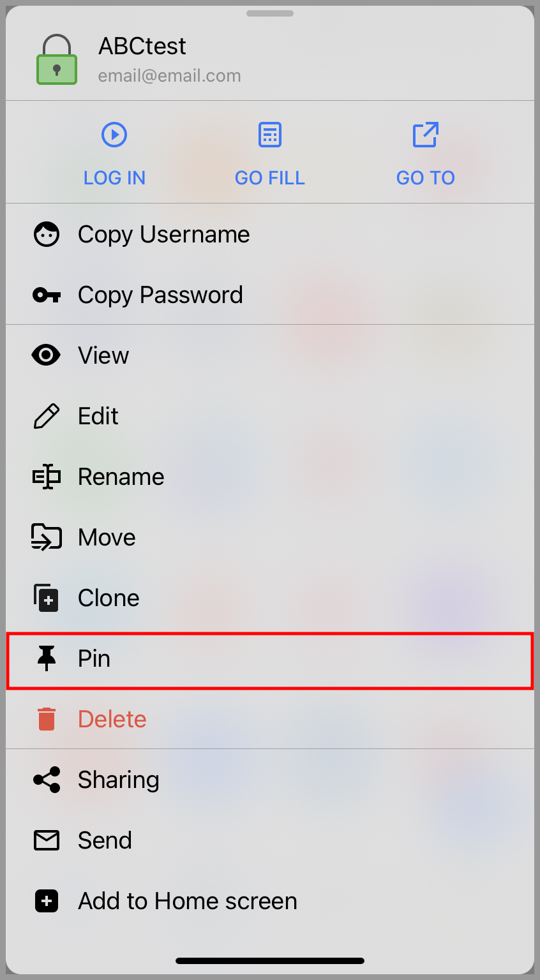Tap the play icon above LOG IN
Viewport: 540px width, 980px height.
[114, 135]
